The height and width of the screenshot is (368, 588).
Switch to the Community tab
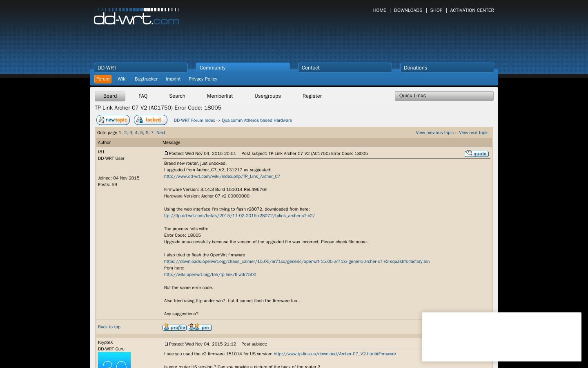(243, 67)
